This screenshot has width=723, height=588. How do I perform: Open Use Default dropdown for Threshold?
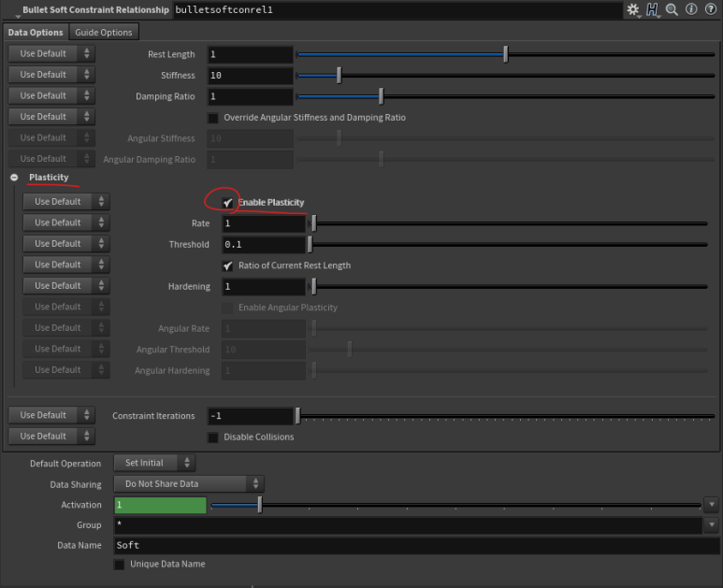(x=66, y=244)
